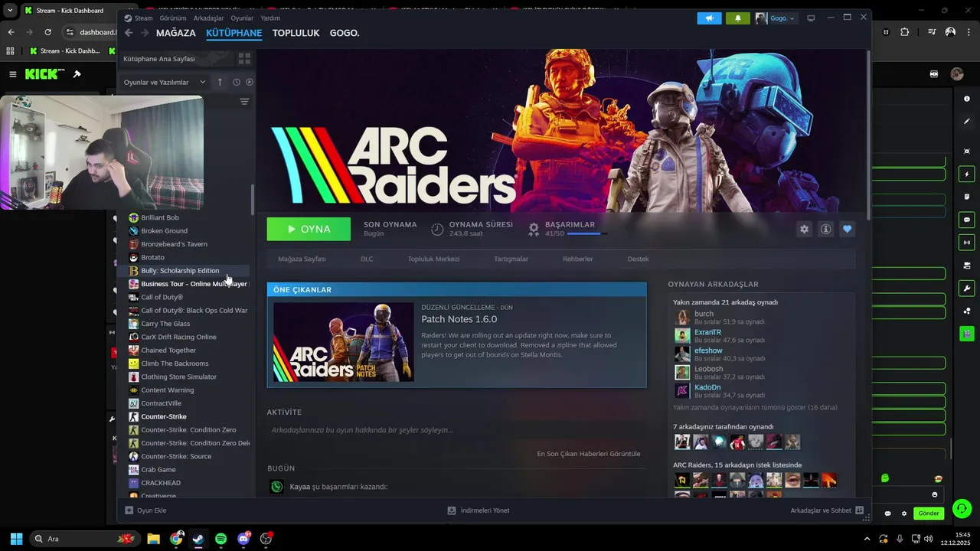Open friend ExranTR's profile

click(707, 332)
